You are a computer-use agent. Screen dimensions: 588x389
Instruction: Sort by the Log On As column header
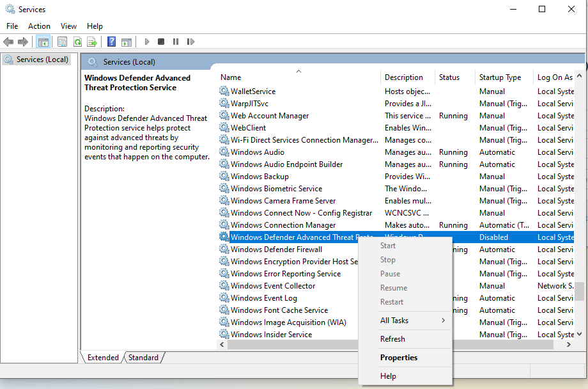[555, 77]
